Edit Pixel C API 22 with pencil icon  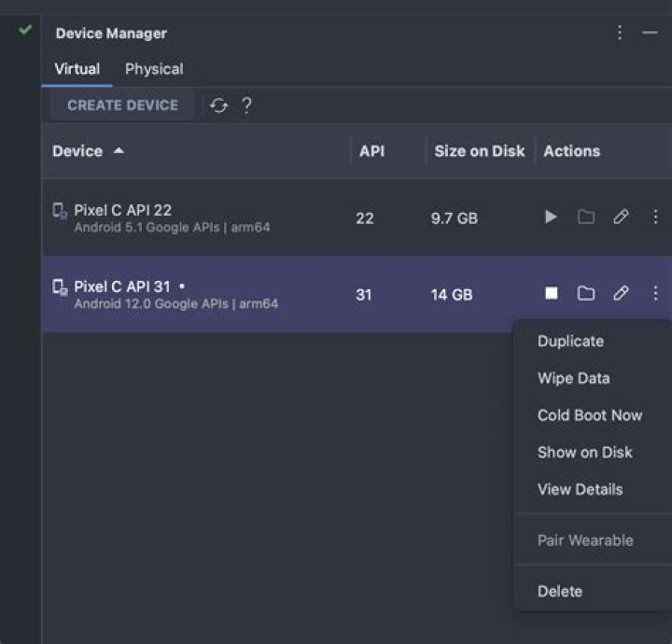[621, 217]
